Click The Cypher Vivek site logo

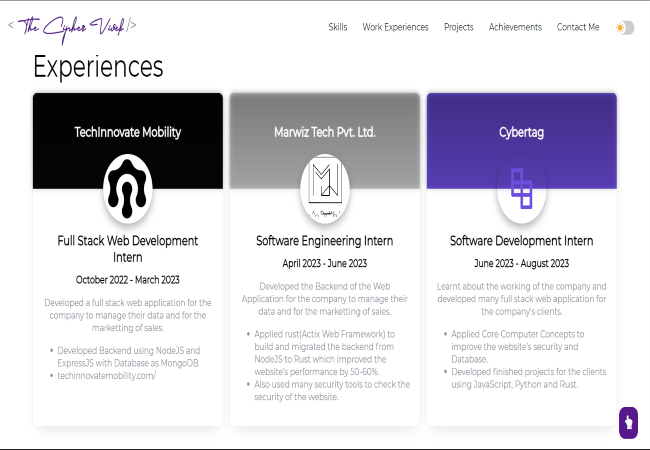coord(72,25)
